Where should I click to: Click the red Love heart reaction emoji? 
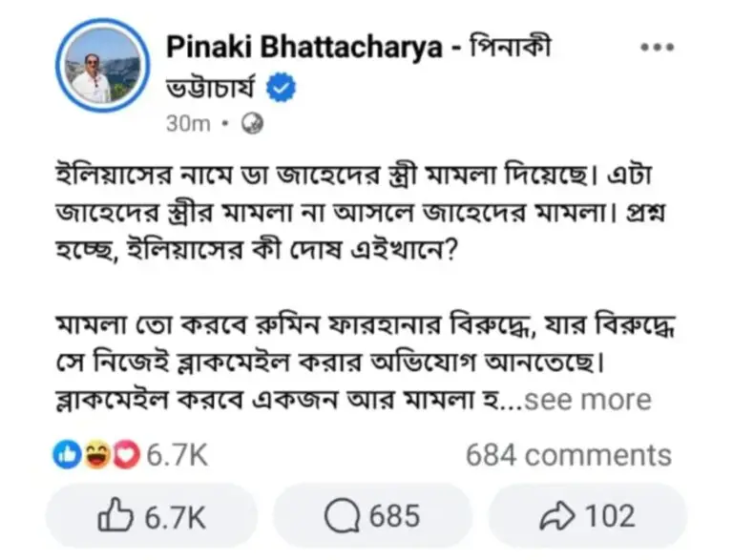(x=125, y=456)
